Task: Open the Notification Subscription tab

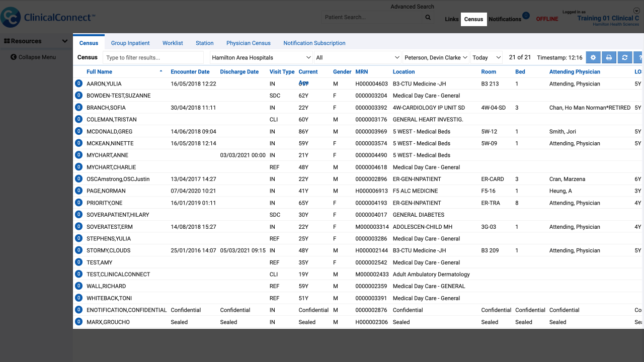Action: click(x=314, y=43)
